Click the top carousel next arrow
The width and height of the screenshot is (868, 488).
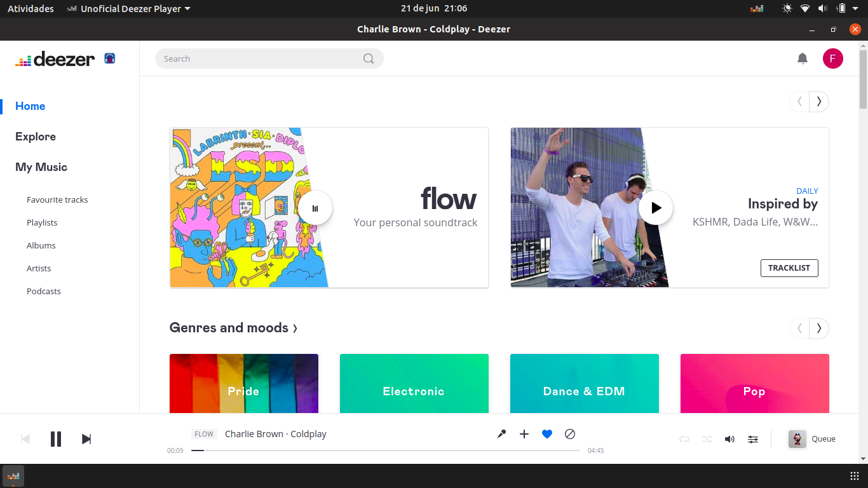[x=819, y=102]
